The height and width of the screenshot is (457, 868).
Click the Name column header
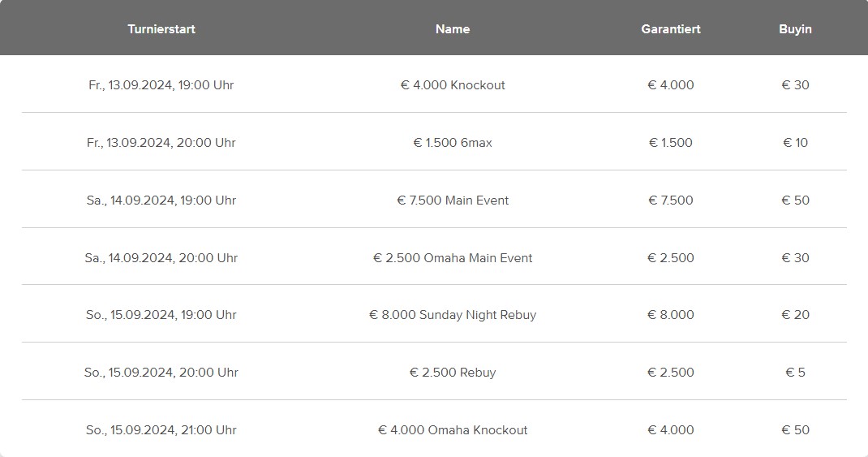[453, 28]
